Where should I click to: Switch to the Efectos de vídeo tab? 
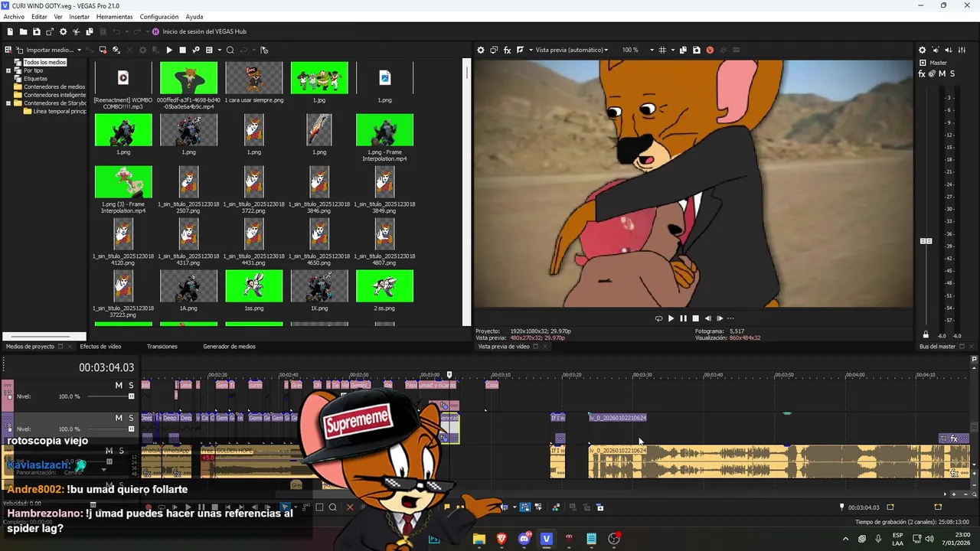(100, 347)
